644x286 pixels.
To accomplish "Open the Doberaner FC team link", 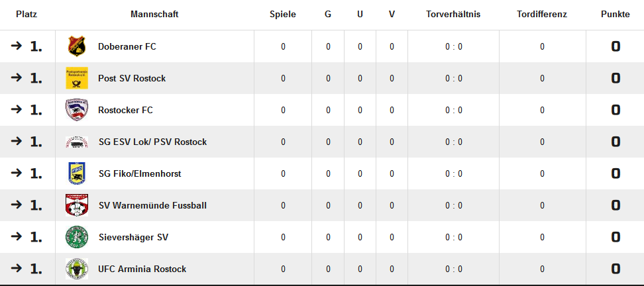I will tap(127, 46).
